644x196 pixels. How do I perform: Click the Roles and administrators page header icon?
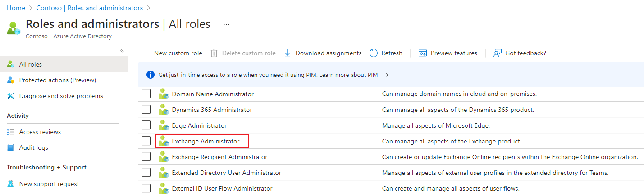(x=14, y=28)
